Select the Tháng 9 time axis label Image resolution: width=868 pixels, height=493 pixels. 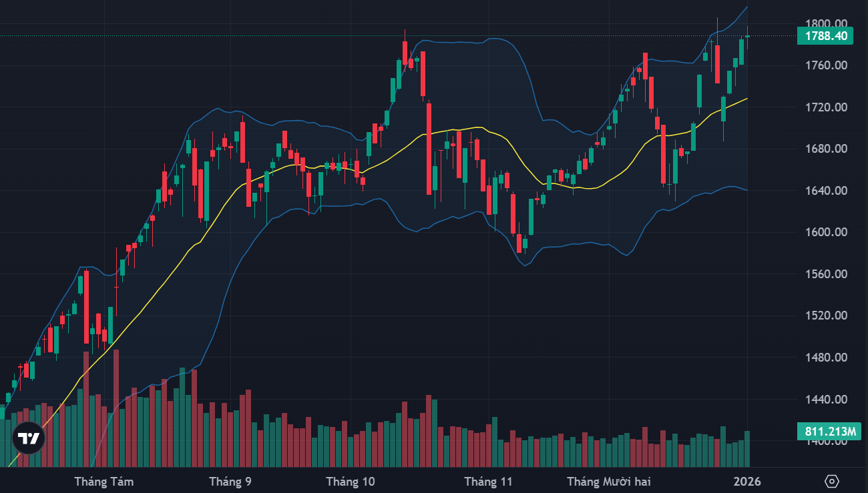tap(230, 481)
